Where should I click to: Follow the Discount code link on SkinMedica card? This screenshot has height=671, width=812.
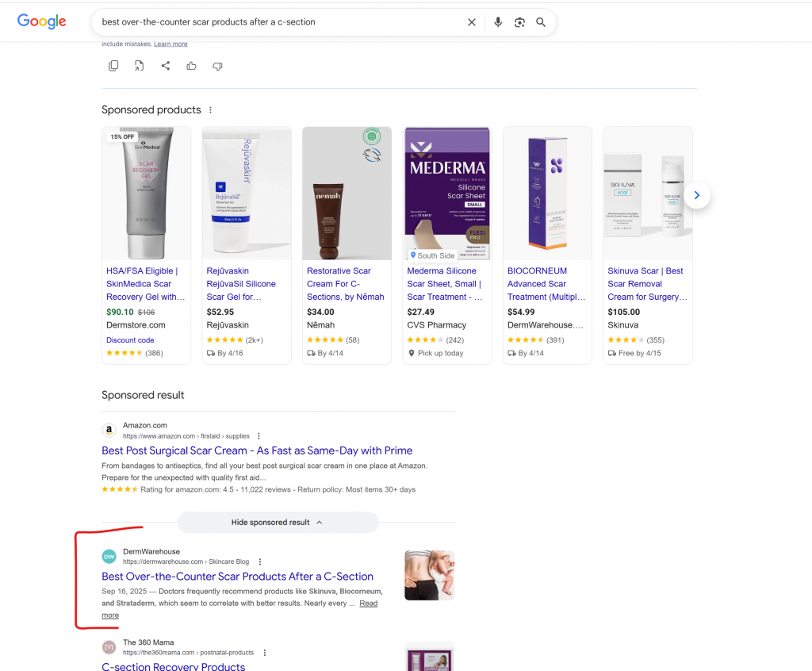point(130,339)
